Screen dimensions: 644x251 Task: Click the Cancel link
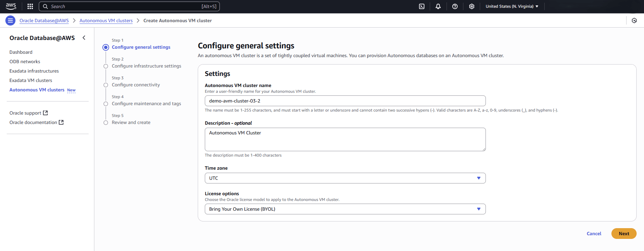tap(594, 234)
